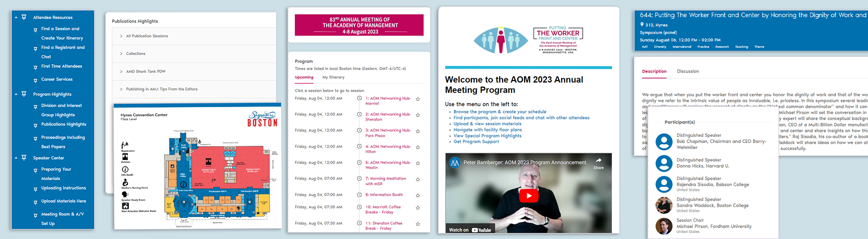This screenshot has height=239, width=868.
Task: Click location pin icon beside 313, Hynes
Action: [642, 25]
